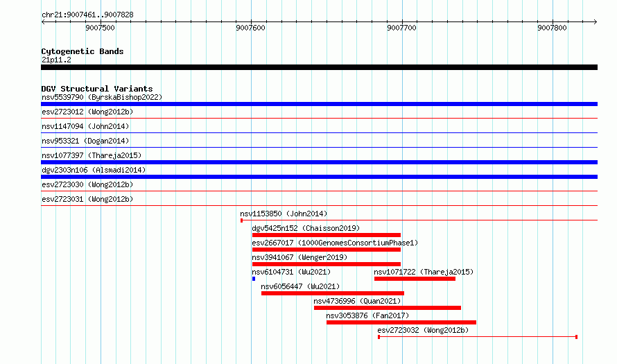Viewport: 617px width, 364px height.
Task: Click nsv3941067 (Wenger2019) variant label
Action: tap(299, 257)
